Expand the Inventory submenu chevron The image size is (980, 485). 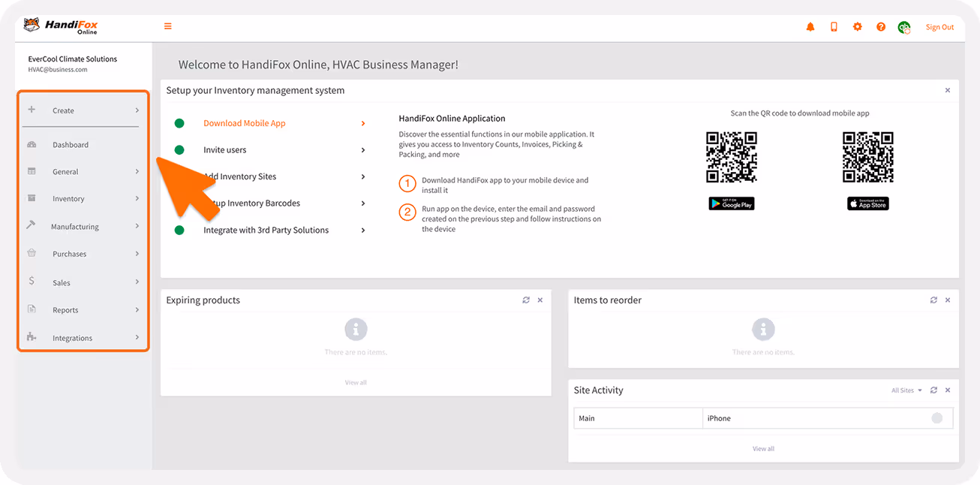137,199
